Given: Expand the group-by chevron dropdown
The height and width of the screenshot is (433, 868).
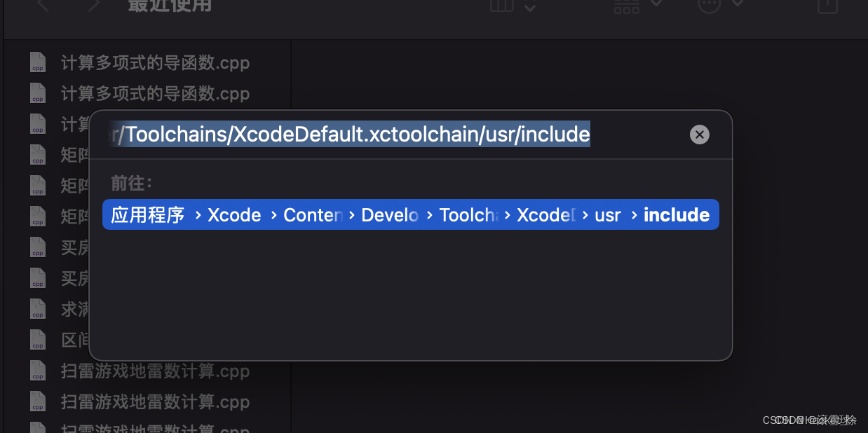Looking at the screenshot, I should 656,4.
